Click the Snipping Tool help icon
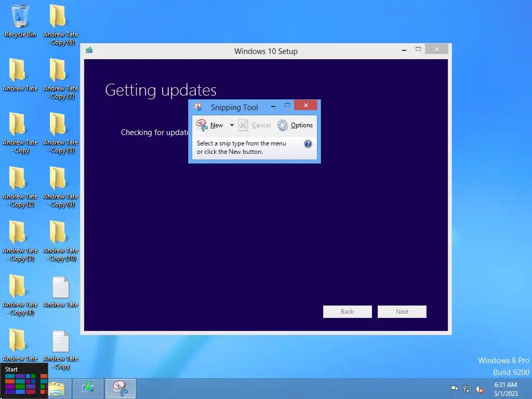 click(308, 144)
